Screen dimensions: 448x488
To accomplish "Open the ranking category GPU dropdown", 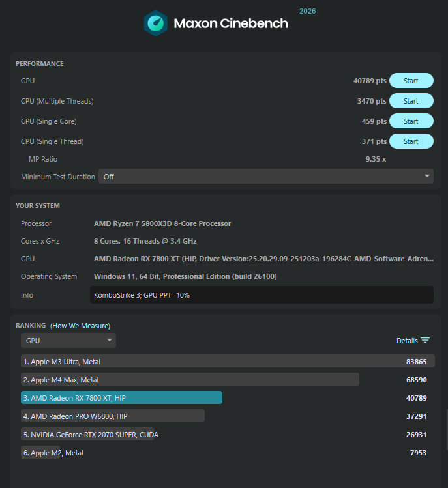I will [x=68, y=341].
